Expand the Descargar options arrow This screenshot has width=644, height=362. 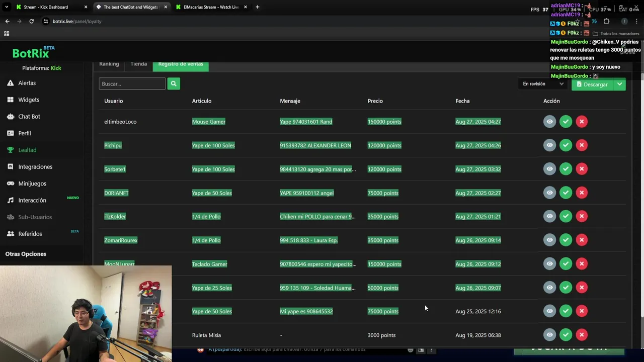click(620, 84)
